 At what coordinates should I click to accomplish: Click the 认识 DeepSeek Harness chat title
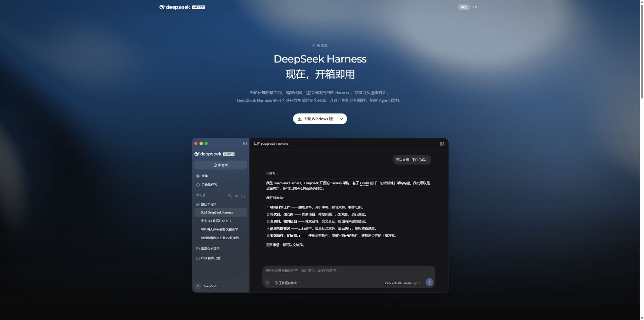click(x=271, y=144)
